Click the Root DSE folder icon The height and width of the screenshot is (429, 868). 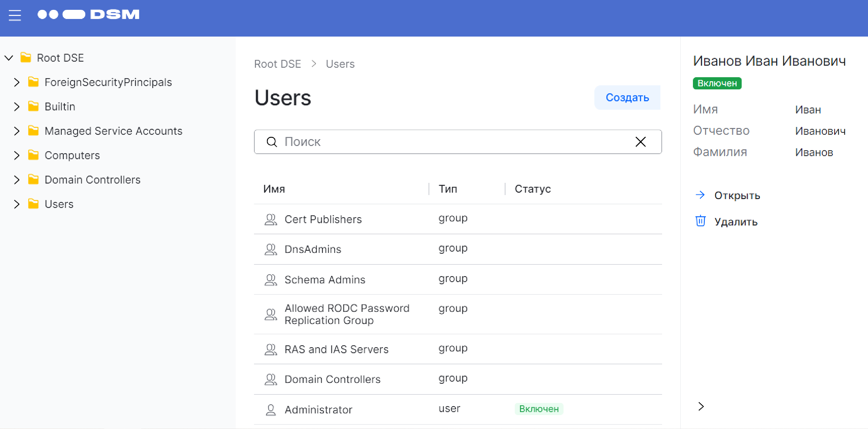(26, 58)
